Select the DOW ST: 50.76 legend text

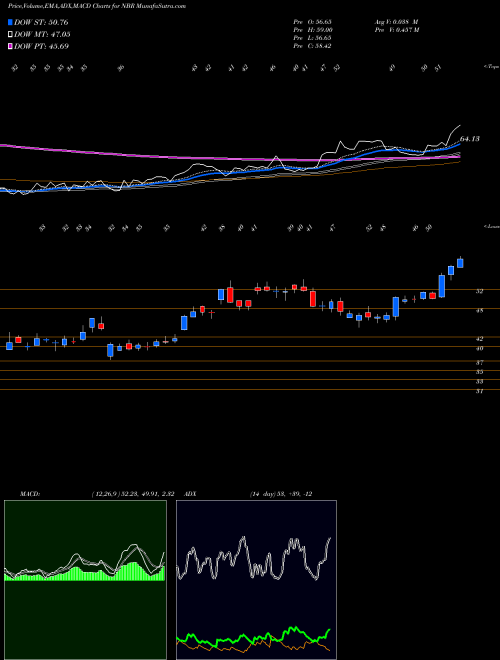41,22
